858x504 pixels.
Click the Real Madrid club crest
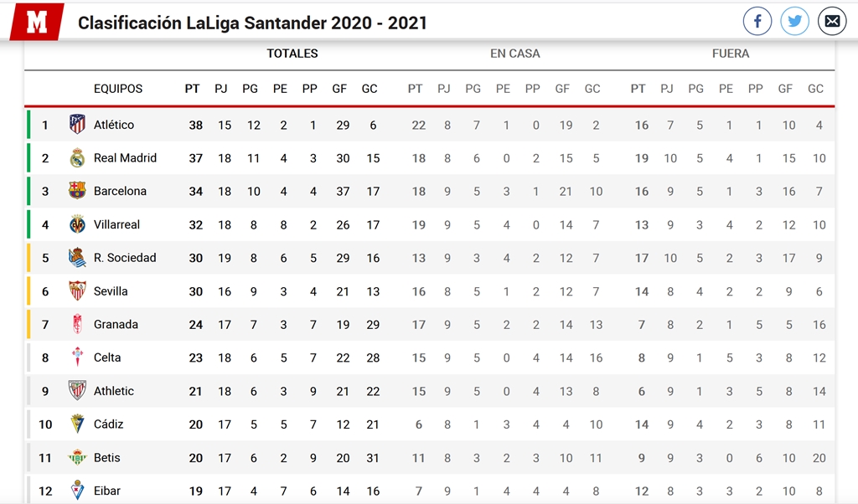77,158
